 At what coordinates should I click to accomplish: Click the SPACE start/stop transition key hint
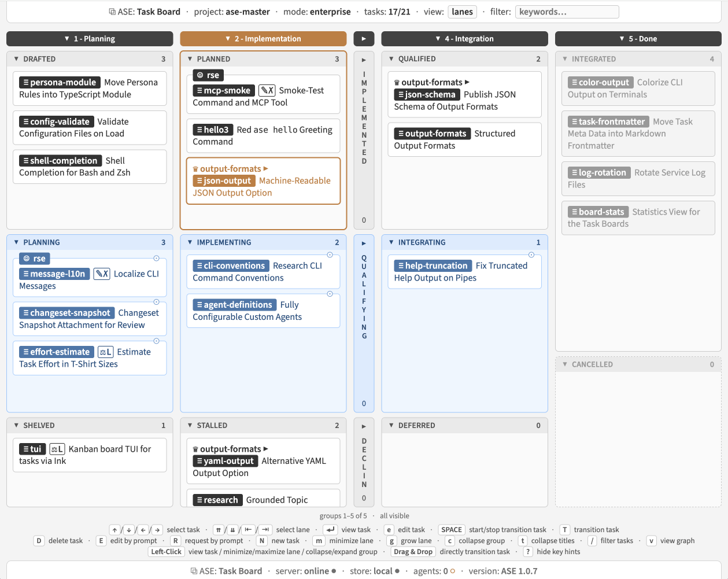tap(452, 530)
